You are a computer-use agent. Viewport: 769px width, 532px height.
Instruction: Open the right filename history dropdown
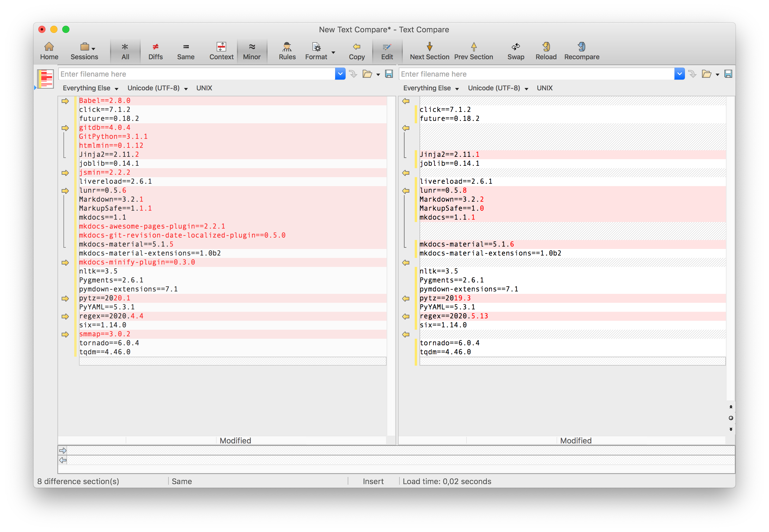click(x=679, y=74)
